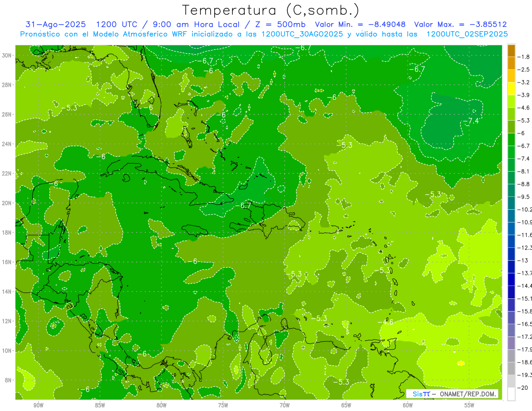Click the legend swatch between -14.4 and -15.1
Image resolution: width=532 pixels, height=411 pixels.
(511, 293)
